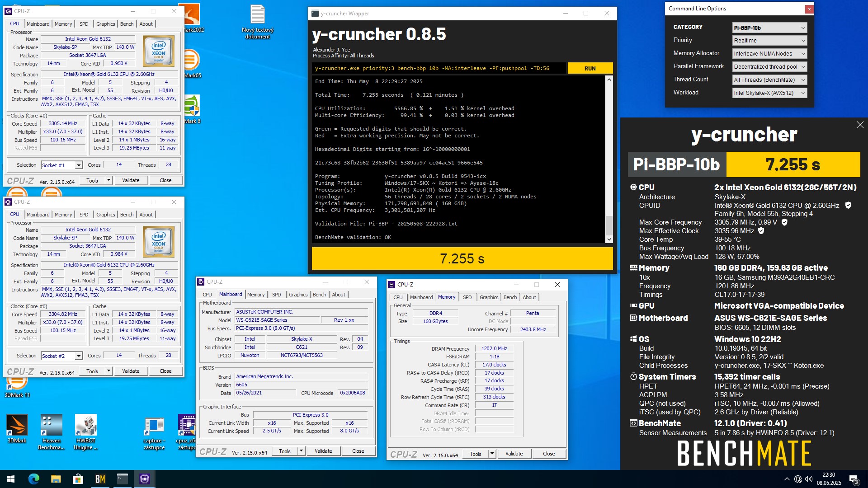Click Tools button in Mainboard CPU-Z window
The width and height of the screenshot is (868, 488).
(x=285, y=451)
